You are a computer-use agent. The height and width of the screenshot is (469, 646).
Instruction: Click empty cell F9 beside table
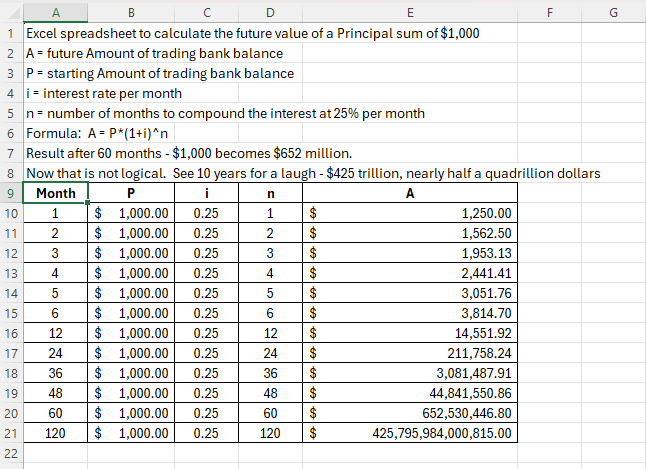click(x=549, y=193)
